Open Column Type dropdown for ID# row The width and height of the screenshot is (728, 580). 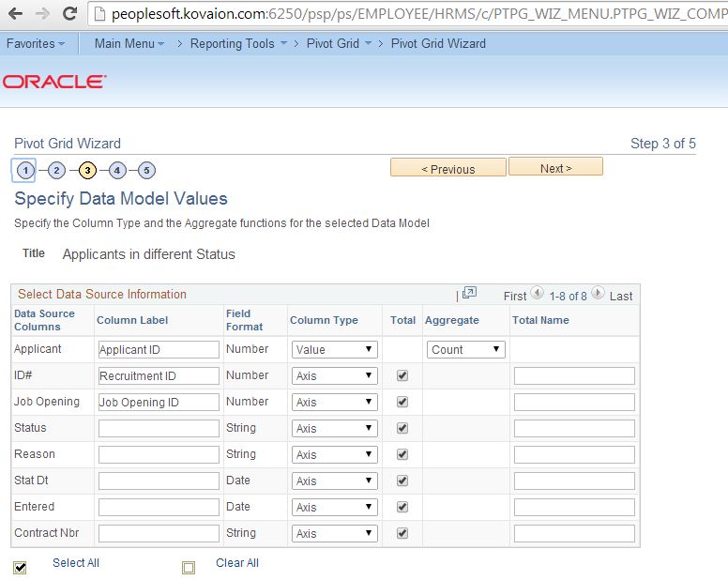(x=334, y=376)
